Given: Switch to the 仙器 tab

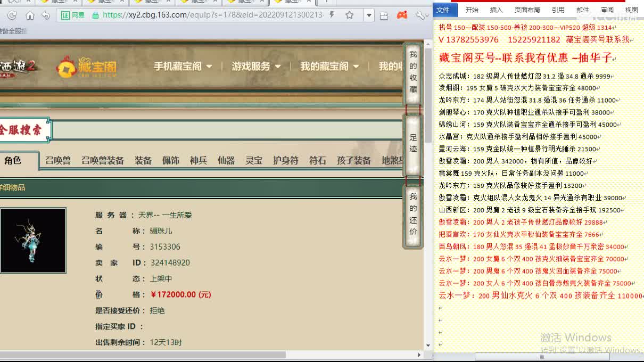Looking at the screenshot, I should click(226, 160).
